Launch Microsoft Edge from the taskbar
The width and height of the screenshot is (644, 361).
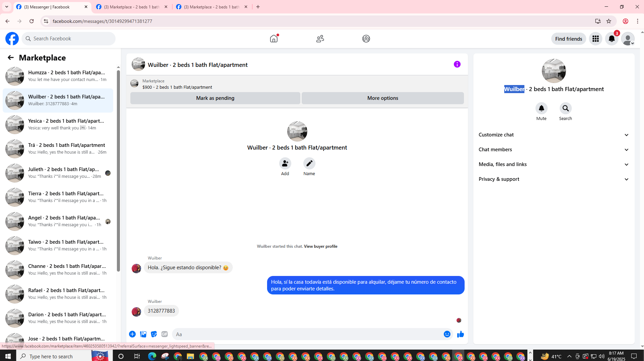pos(152,356)
